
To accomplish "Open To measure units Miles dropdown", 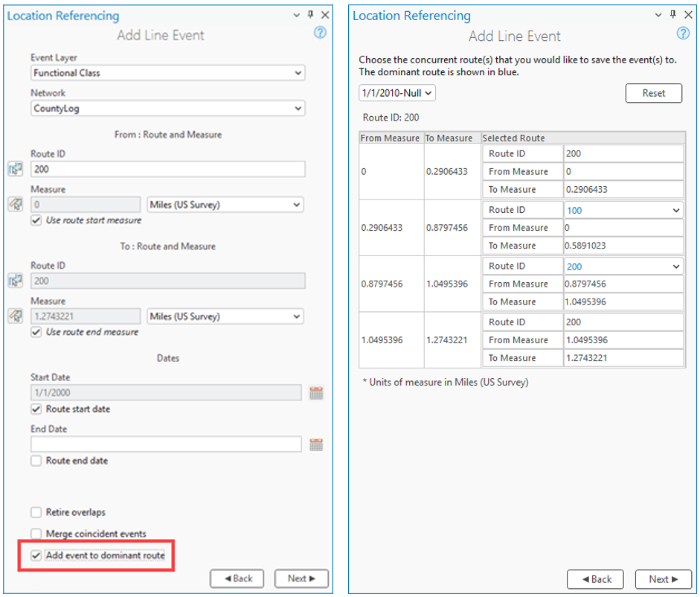I will point(225,316).
